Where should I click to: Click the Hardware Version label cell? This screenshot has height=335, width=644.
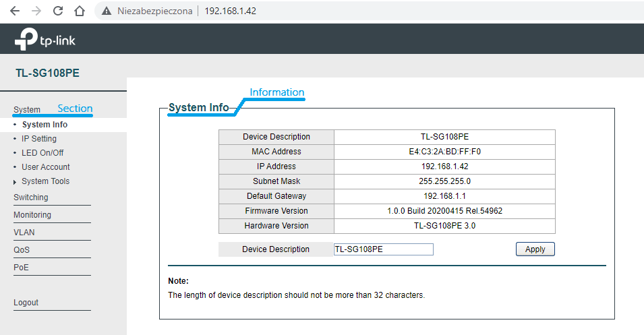(276, 225)
